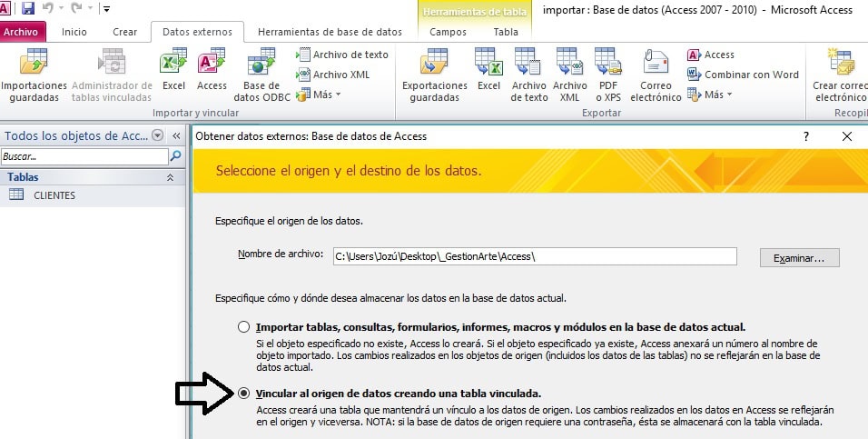The height and width of the screenshot is (439, 868).
Task: Export via Correo electrónico
Action: pyautogui.click(x=656, y=75)
